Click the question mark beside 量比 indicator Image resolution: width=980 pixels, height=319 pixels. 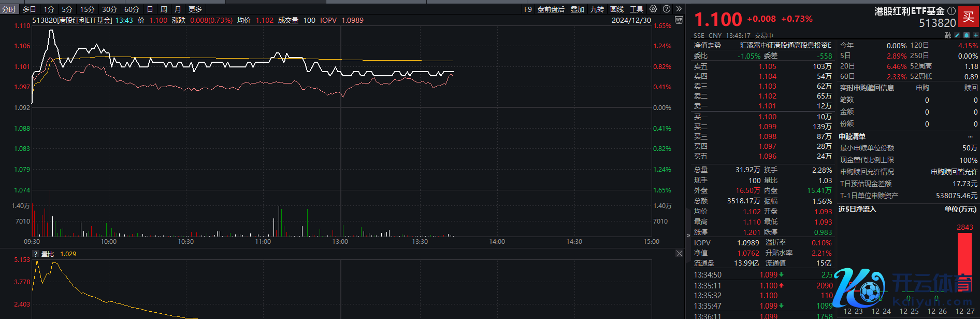36,254
